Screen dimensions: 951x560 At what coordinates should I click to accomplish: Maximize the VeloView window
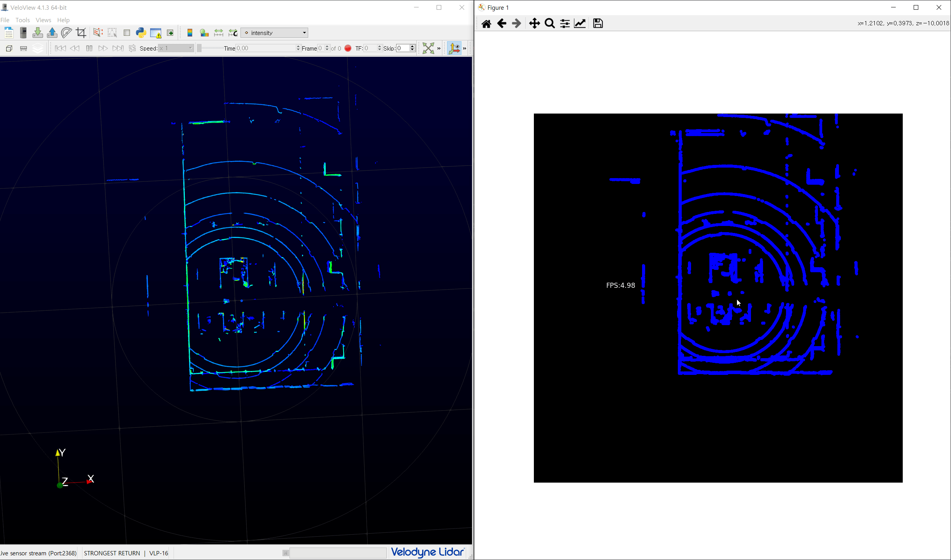439,7
